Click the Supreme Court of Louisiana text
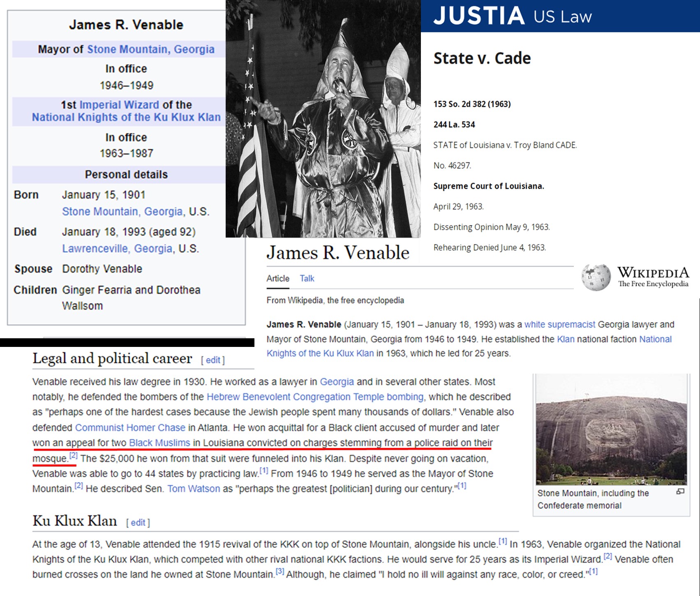The image size is (700, 596). tap(489, 186)
